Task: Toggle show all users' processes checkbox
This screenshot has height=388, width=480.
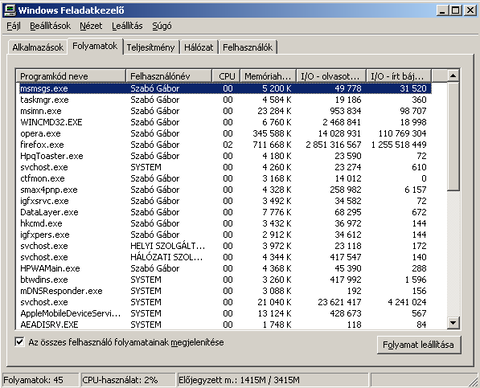Action: [x=19, y=342]
